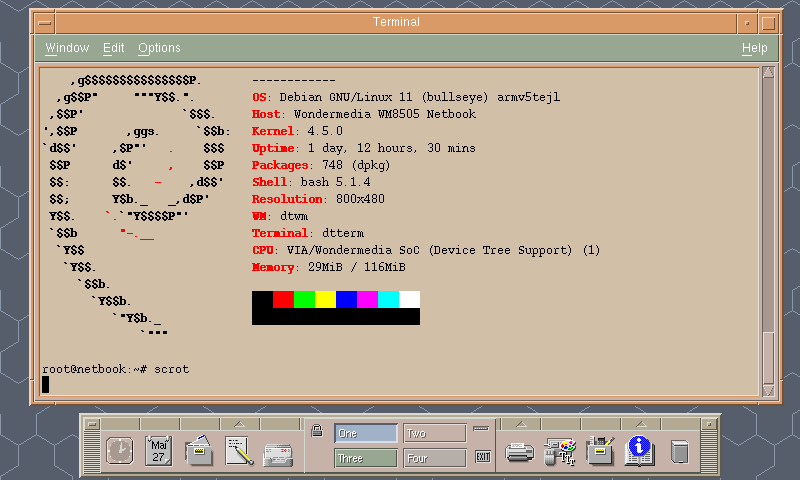Open the Application Manager desk icon
The image size is (800, 480).
click(x=599, y=451)
